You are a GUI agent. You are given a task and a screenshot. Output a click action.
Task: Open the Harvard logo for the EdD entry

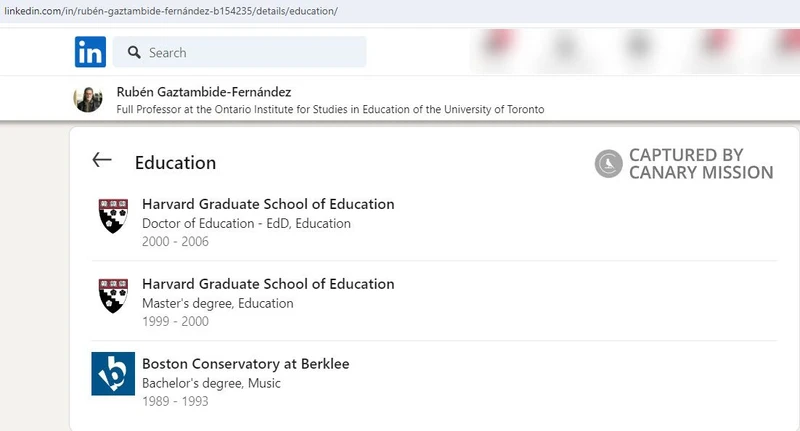point(113,216)
